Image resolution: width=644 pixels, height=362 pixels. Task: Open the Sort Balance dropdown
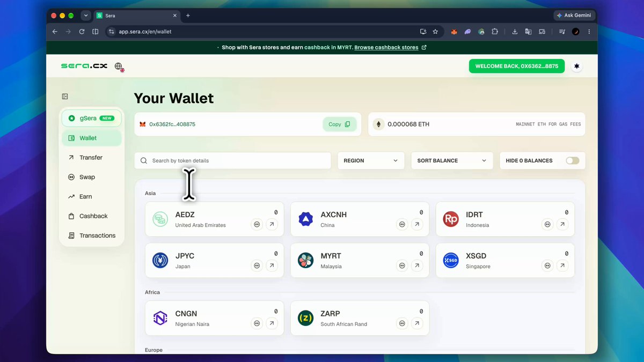[x=452, y=160]
